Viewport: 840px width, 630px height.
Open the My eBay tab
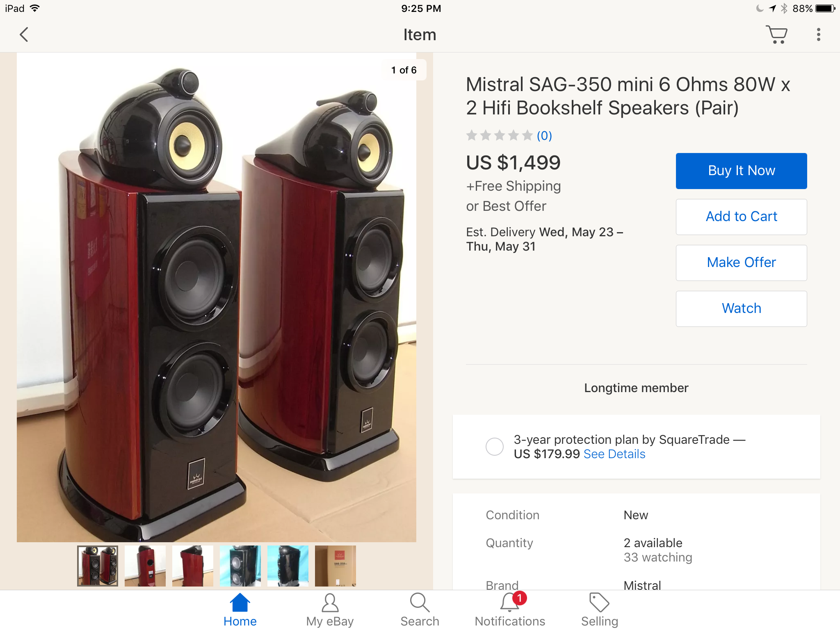(x=330, y=610)
